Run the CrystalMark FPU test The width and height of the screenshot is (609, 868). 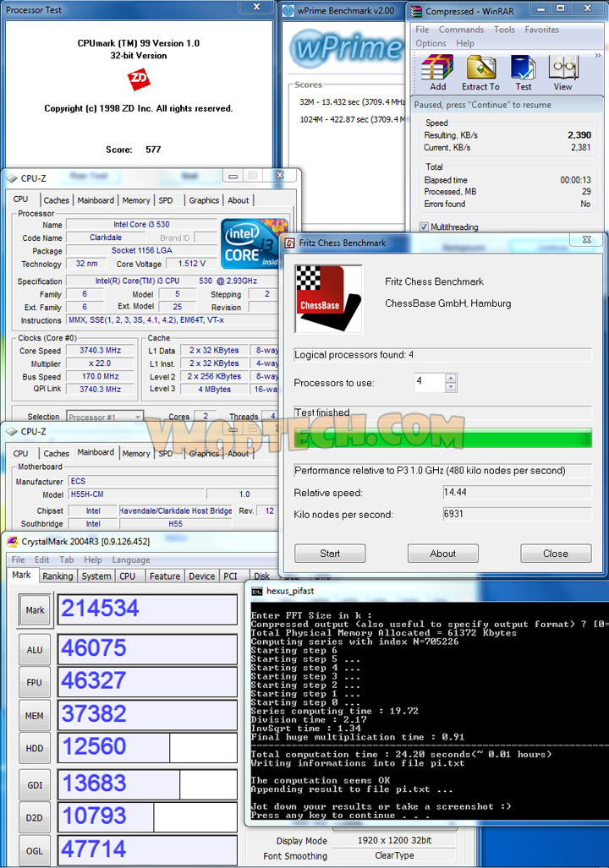35,683
